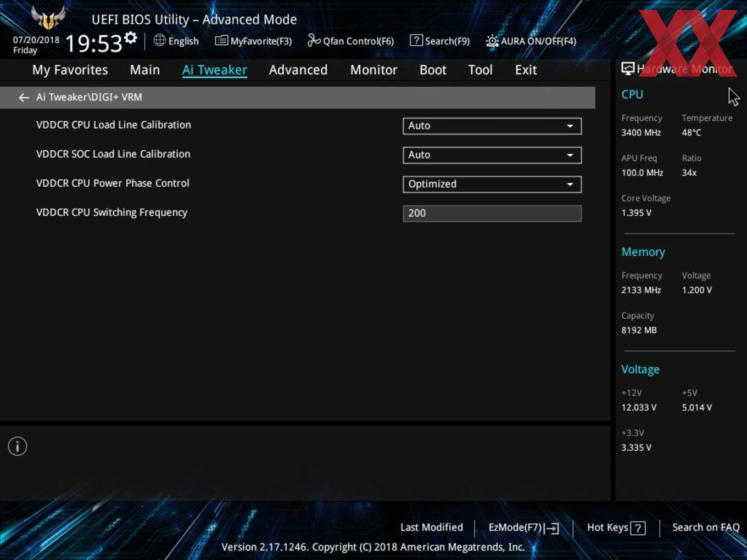
Task: Select the Ai Tweaker tab
Action: click(215, 70)
